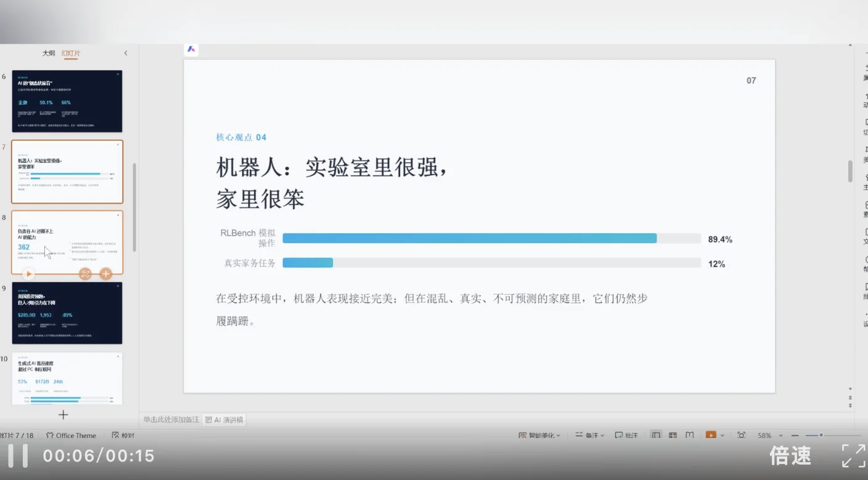868x480 pixels.
Task: Switch to the 幻灯片 slides tab
Action: [71, 54]
